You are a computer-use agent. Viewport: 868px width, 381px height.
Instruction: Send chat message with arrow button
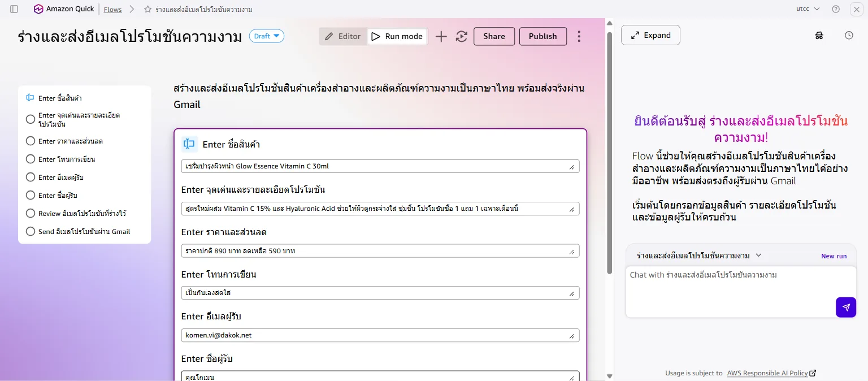tap(846, 308)
